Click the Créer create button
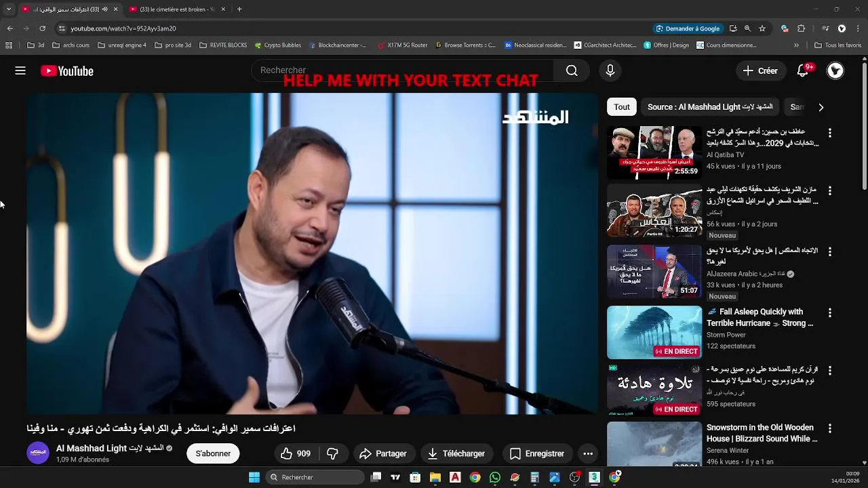Image resolution: width=868 pixels, height=488 pixels. point(760,70)
